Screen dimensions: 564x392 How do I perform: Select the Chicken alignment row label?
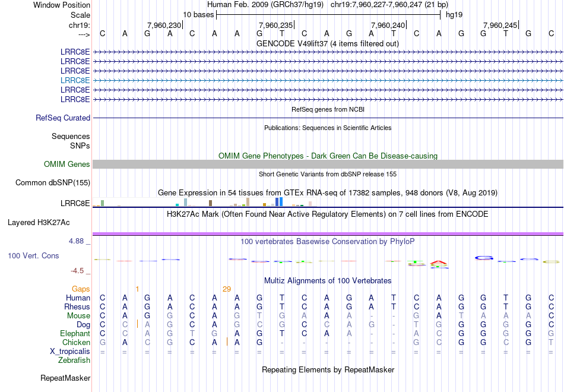coord(76,342)
